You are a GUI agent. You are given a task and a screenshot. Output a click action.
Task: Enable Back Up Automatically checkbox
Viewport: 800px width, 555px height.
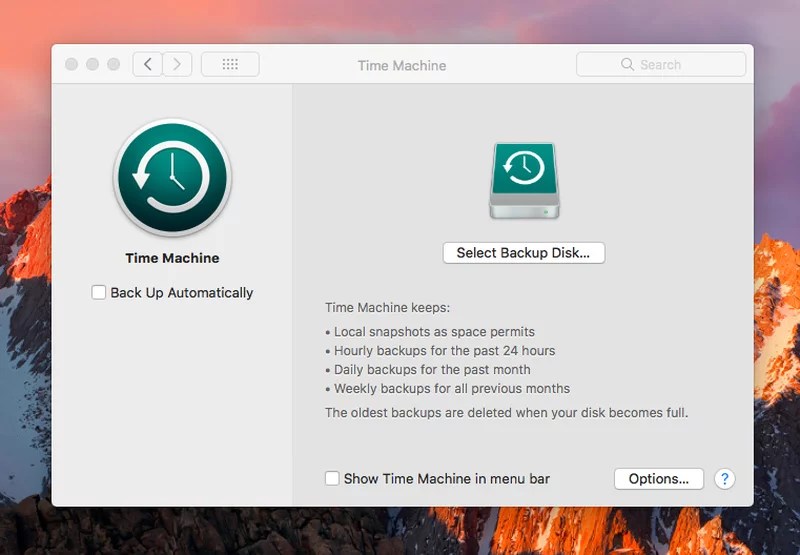pyautogui.click(x=98, y=292)
